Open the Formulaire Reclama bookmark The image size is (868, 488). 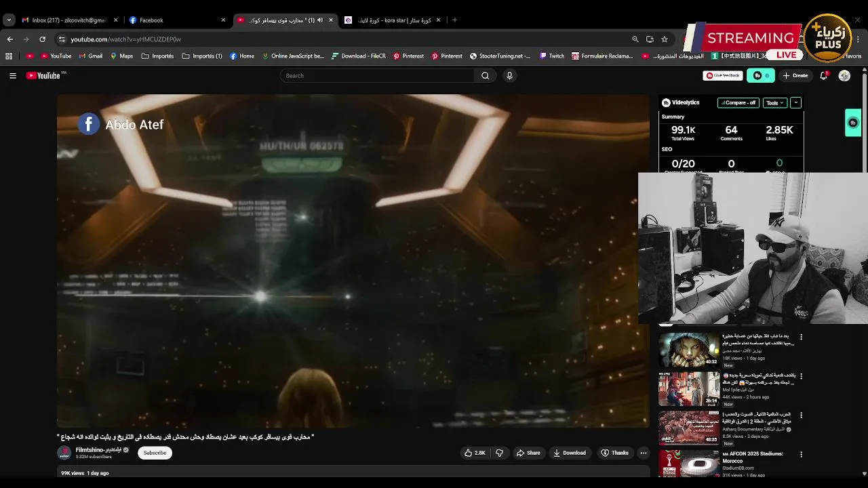click(602, 56)
